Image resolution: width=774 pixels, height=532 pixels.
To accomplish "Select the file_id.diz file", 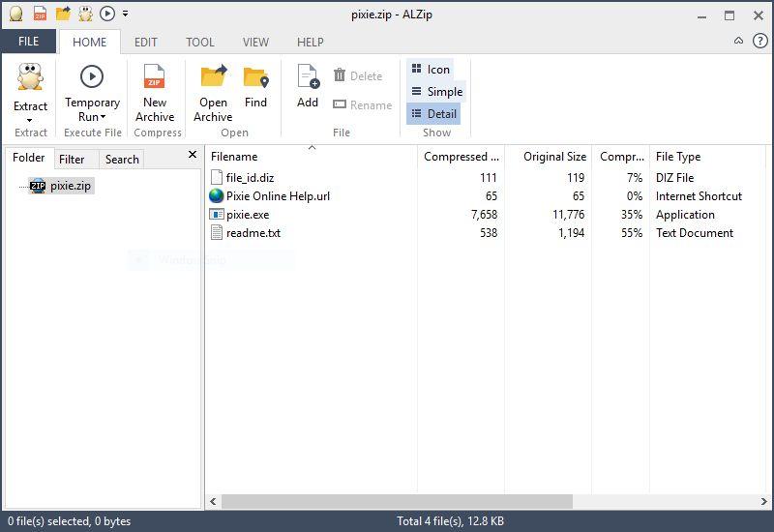I will pos(250,178).
